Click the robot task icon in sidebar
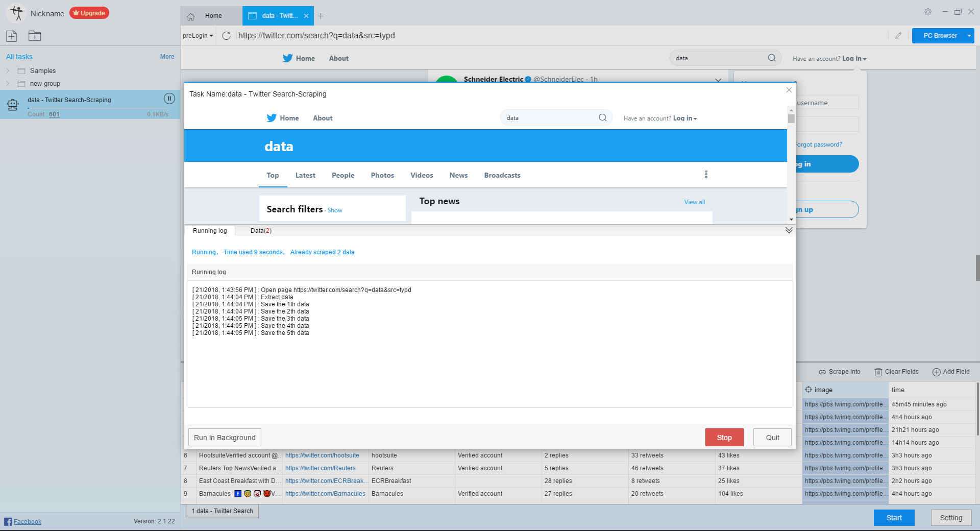Image resolution: width=980 pixels, height=531 pixels. tap(13, 105)
